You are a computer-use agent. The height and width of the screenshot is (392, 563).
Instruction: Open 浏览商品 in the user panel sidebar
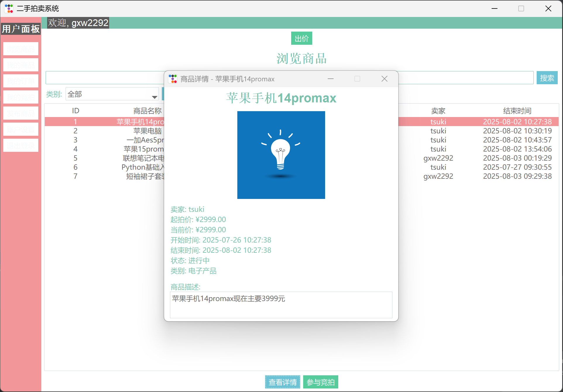click(21, 49)
